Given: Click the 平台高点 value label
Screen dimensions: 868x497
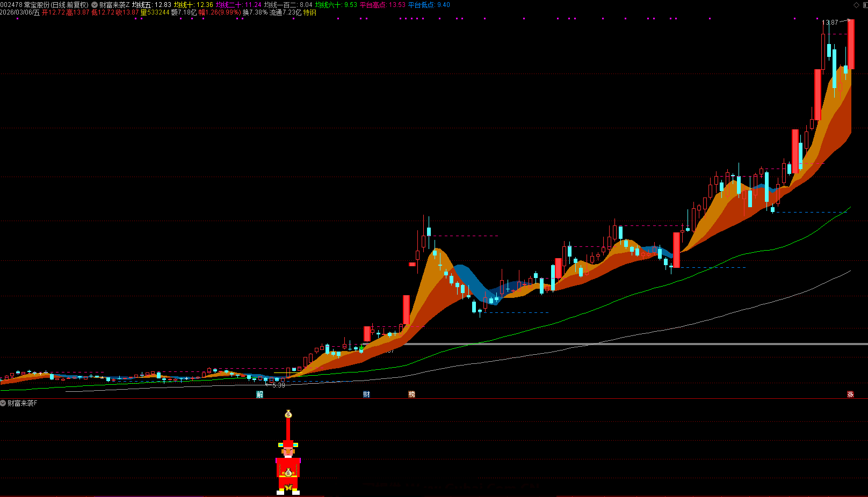Looking at the screenshot, I should point(382,5).
